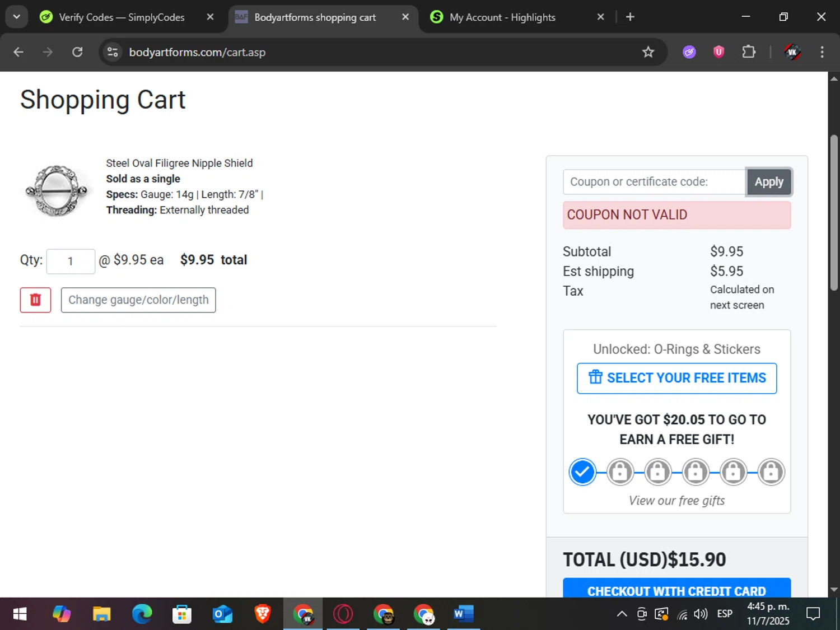
Task: Open site information icon in address bar
Action: click(x=113, y=52)
